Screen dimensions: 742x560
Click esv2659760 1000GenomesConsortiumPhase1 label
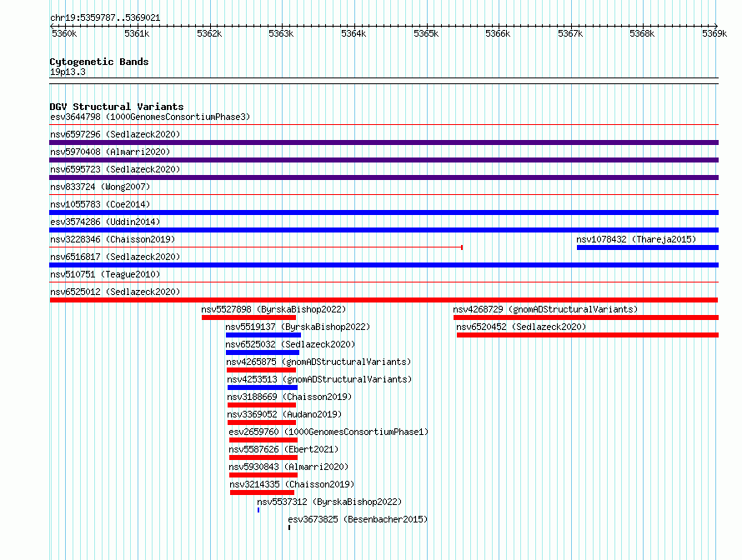328,432
